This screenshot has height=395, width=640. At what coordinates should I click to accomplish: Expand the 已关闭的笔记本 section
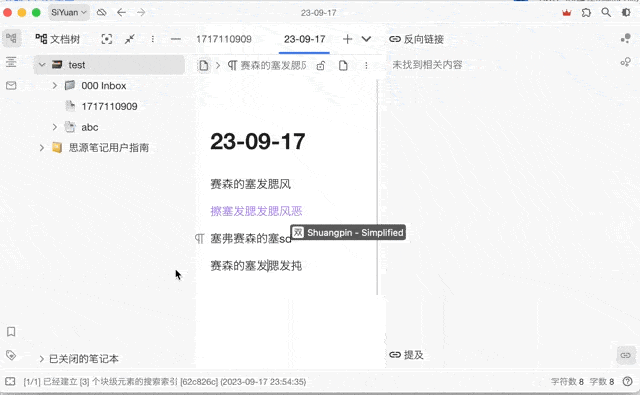[x=42, y=359]
